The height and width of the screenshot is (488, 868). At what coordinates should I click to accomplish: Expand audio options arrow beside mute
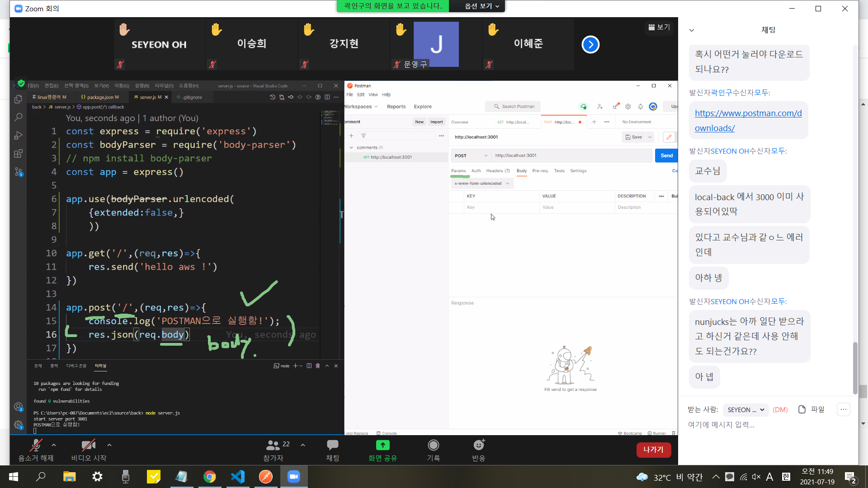tap(54, 445)
